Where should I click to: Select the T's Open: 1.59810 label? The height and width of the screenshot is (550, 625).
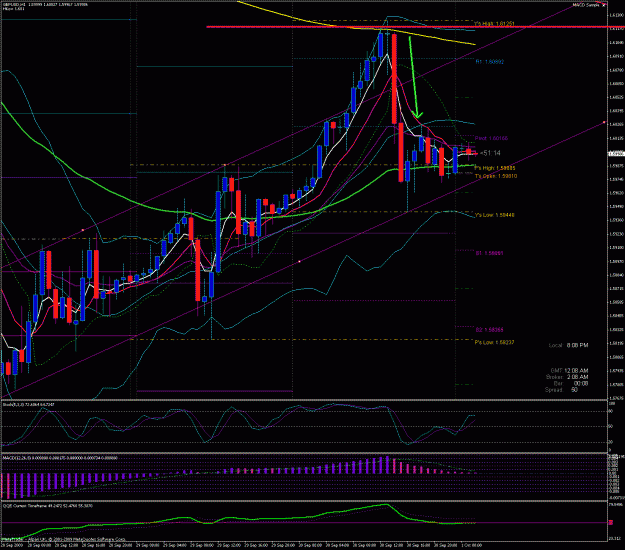(x=495, y=176)
